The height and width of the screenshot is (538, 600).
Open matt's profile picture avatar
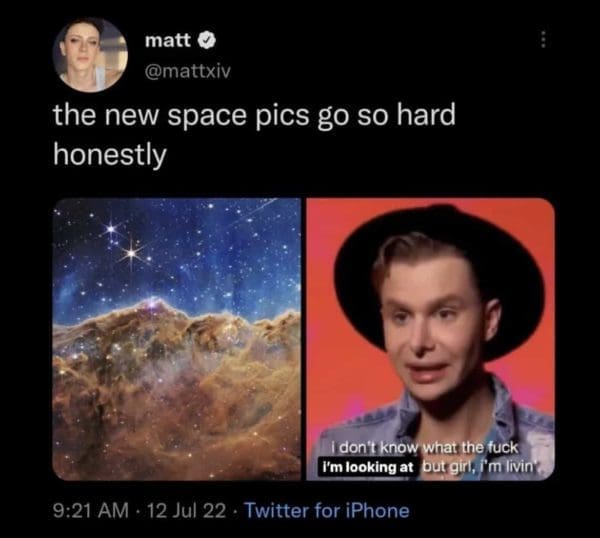click(x=90, y=55)
